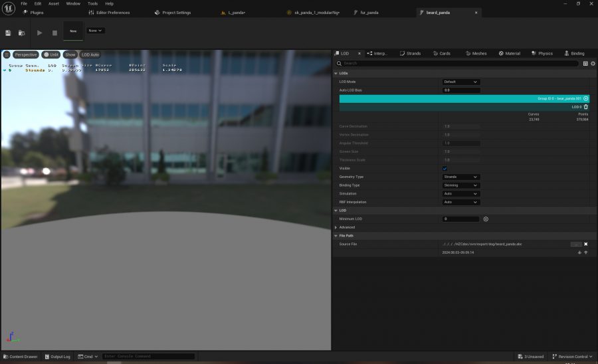Switch to the Material tab
598x364 pixels.
tap(510, 53)
